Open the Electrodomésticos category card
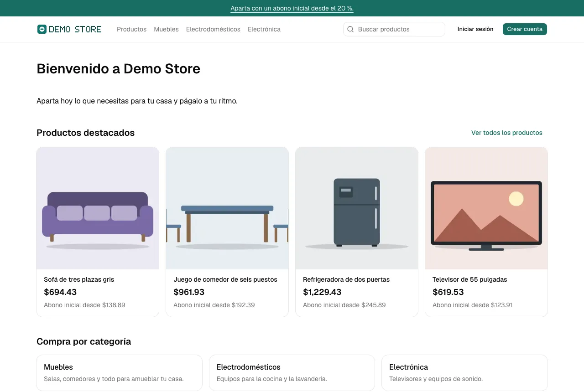The width and height of the screenshot is (584, 392). click(292, 373)
